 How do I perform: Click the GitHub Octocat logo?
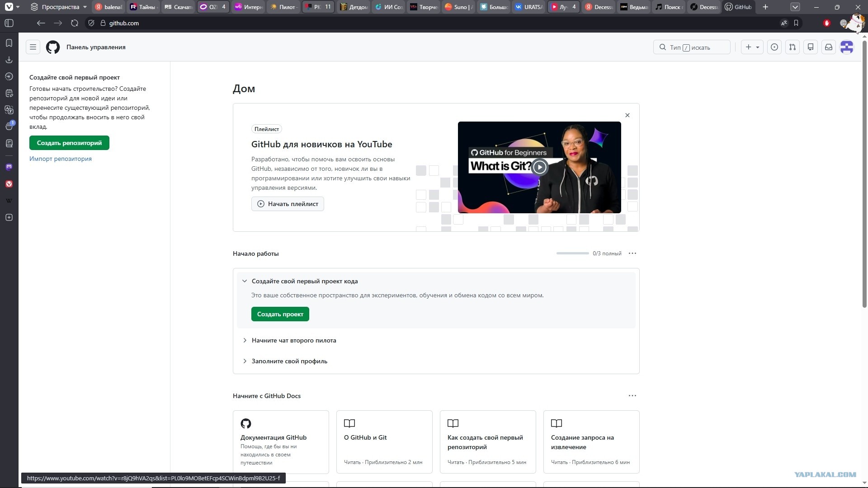coord(53,47)
